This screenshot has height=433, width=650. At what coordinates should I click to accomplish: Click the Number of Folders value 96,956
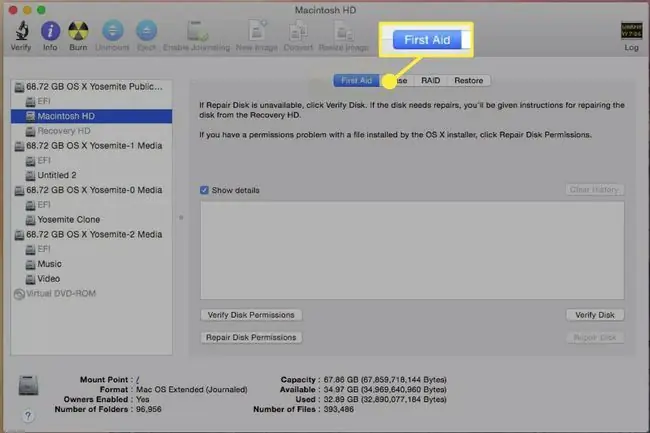click(149, 409)
